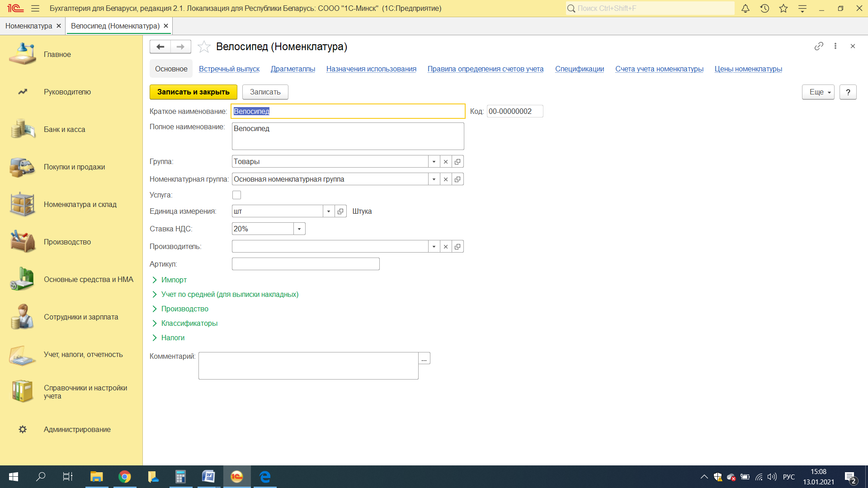This screenshot has width=868, height=488.
Task: Clear the Производитель field
Action: pyautogui.click(x=446, y=246)
